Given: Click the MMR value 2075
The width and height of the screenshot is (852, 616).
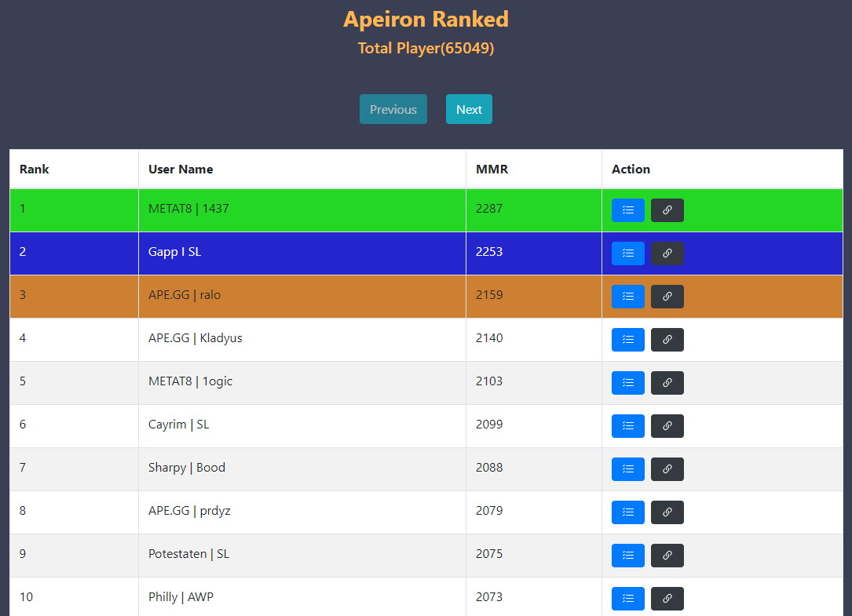Looking at the screenshot, I should click(489, 553).
